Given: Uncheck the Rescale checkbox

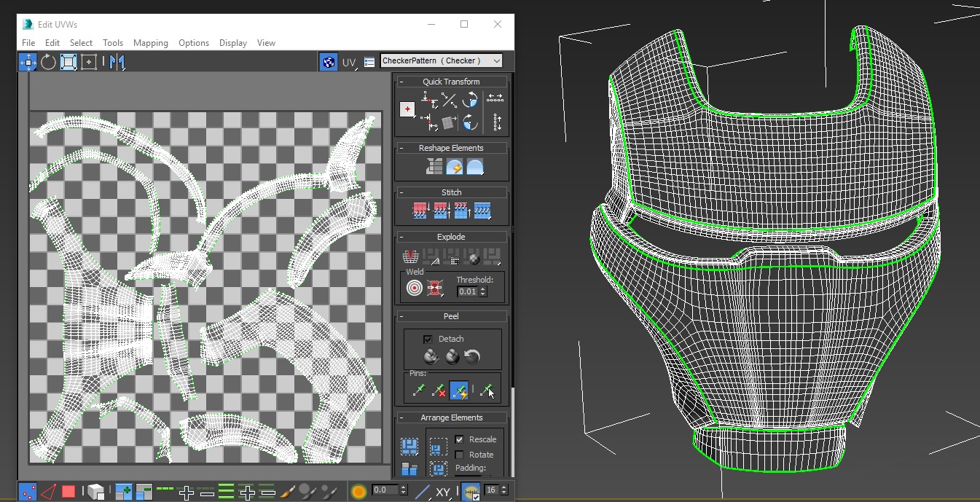Looking at the screenshot, I should (459, 439).
